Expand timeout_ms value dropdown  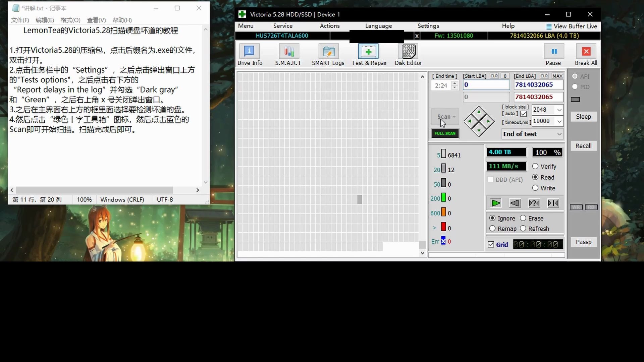(x=559, y=121)
